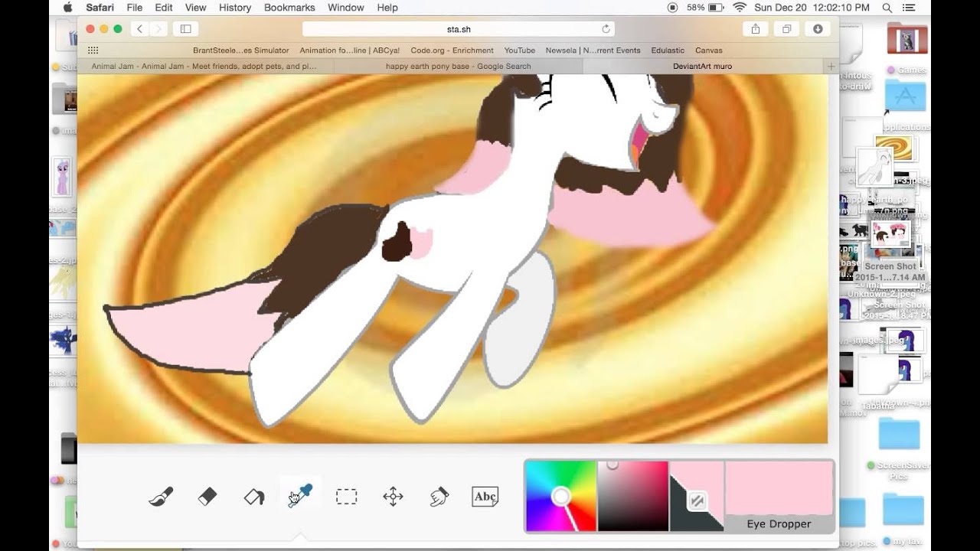Screen dimensions: 980x551
Task: Select the dashed rectangle selection tool
Action: pos(347,497)
